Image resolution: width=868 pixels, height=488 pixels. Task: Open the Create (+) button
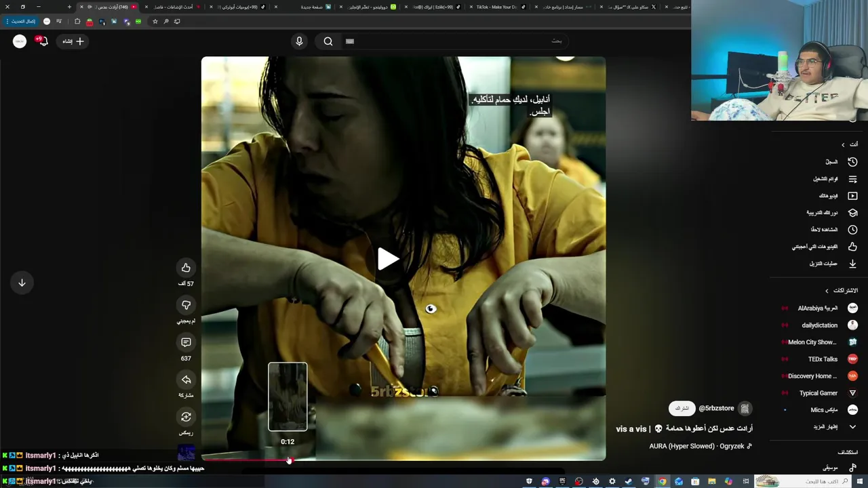tap(74, 41)
